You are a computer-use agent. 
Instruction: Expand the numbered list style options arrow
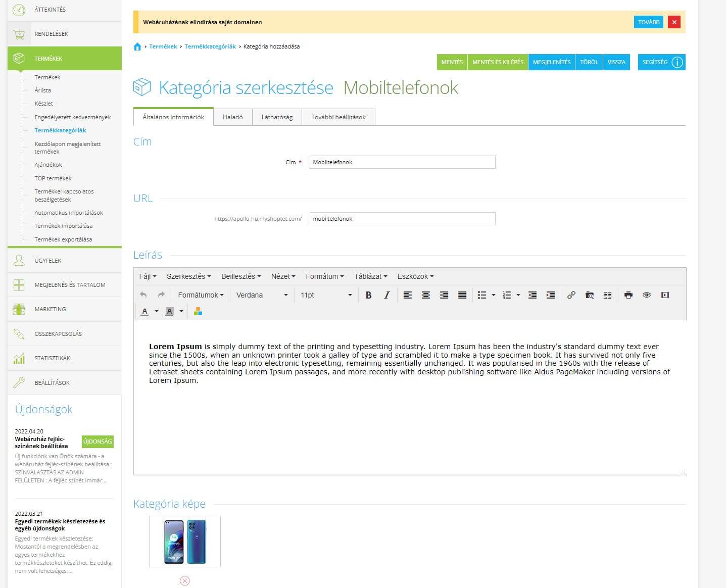518,295
